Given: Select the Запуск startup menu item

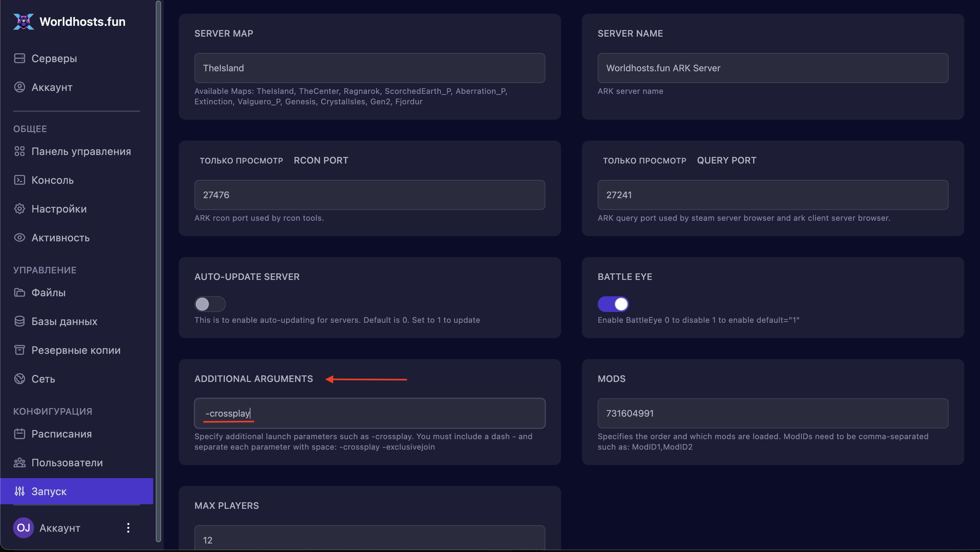Looking at the screenshot, I should [x=49, y=491].
